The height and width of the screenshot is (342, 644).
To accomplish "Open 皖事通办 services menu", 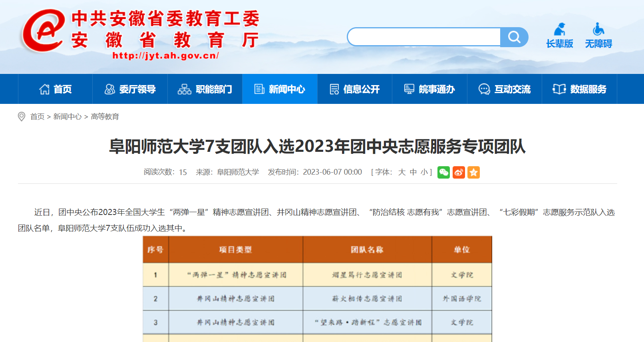I will 429,89.
